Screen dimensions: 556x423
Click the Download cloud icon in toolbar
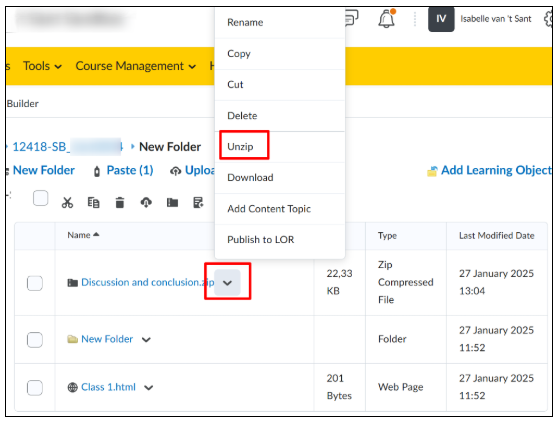(146, 202)
